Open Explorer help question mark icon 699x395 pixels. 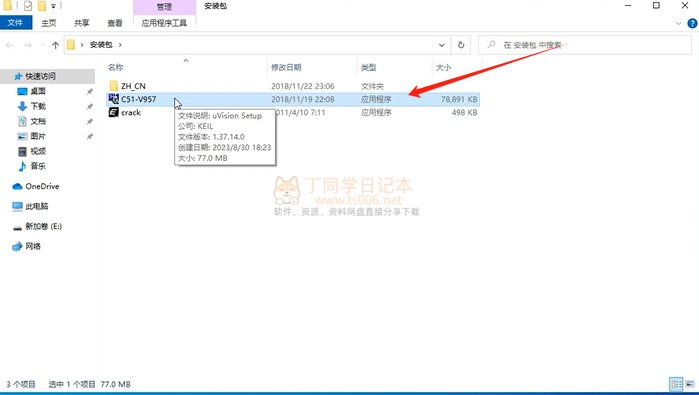coord(692,23)
